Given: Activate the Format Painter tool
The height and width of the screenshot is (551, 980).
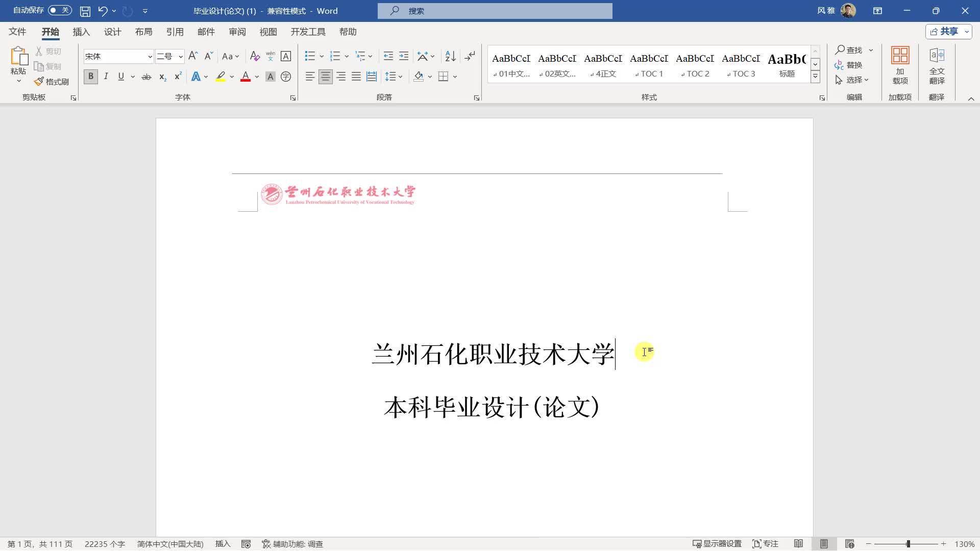Looking at the screenshot, I should point(51,81).
